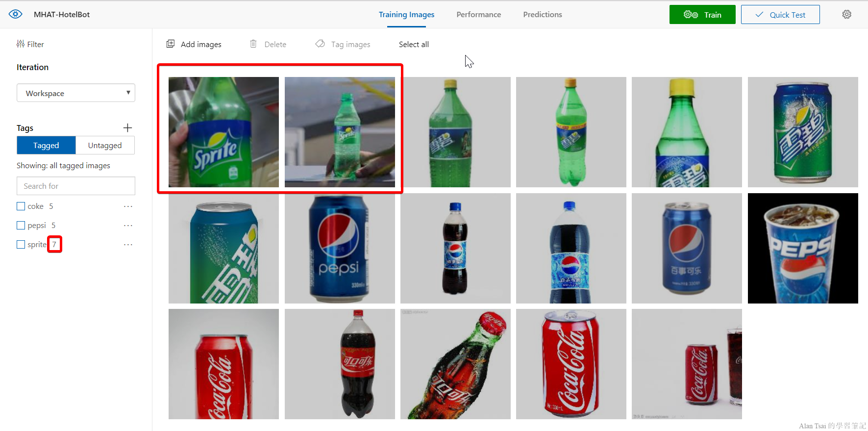Viewport: 868px width, 431px height.
Task: Select the wide green Sprite bottle yellow cap
Action: 455,132
